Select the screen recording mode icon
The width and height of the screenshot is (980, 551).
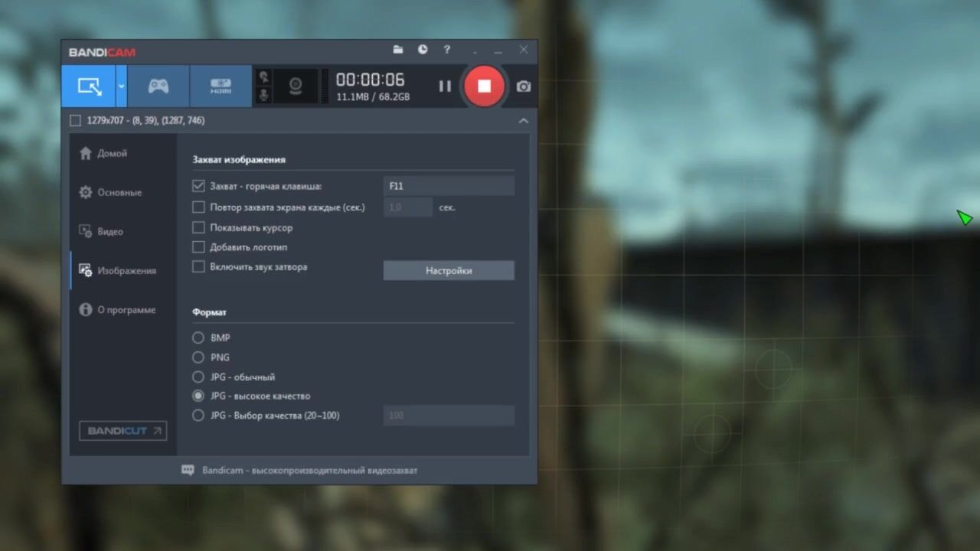coord(89,86)
